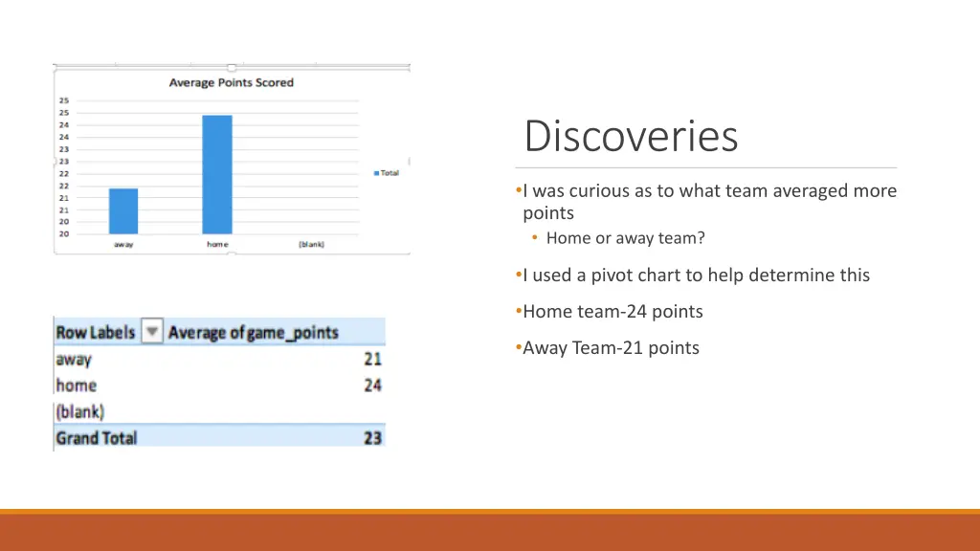The height and width of the screenshot is (551, 980).
Task: Select the (blank) row in the pivot table
Action: point(80,411)
